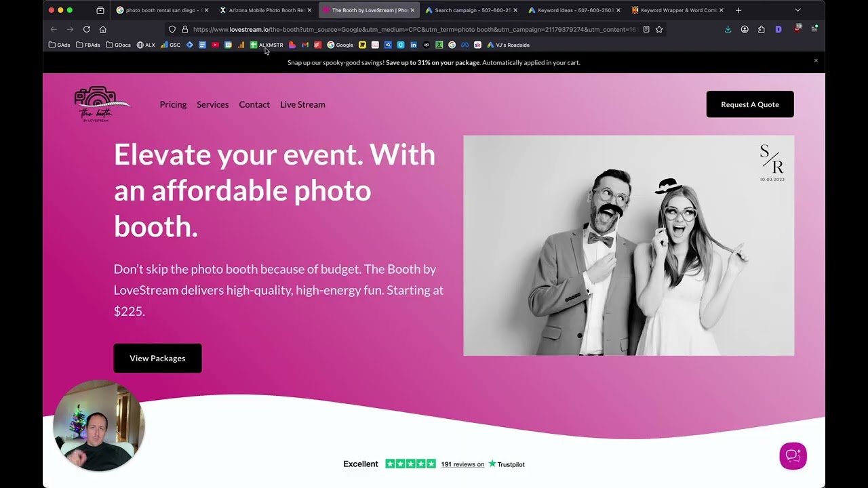The width and height of the screenshot is (868, 488).
Task: Click the Trustpilot green star rating
Action: (x=410, y=464)
